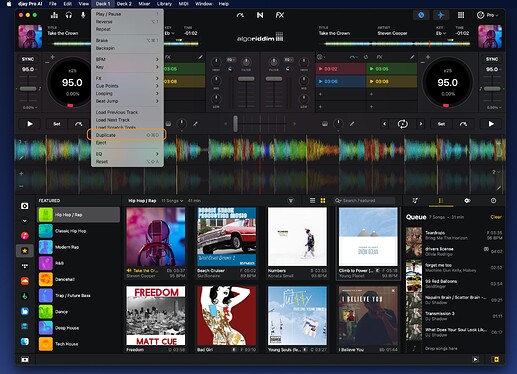517x374 pixels.
Task: Expand the Cue Points submenu
Action: [x=127, y=86]
